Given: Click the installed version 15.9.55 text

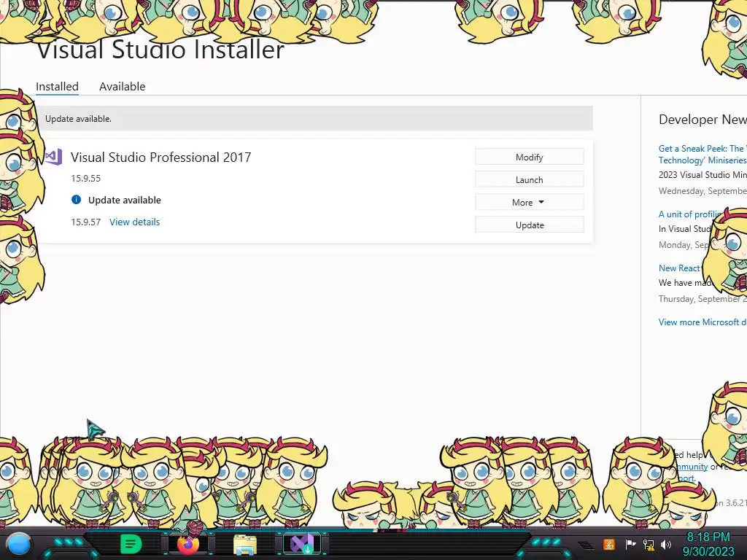Looking at the screenshot, I should coord(86,178).
